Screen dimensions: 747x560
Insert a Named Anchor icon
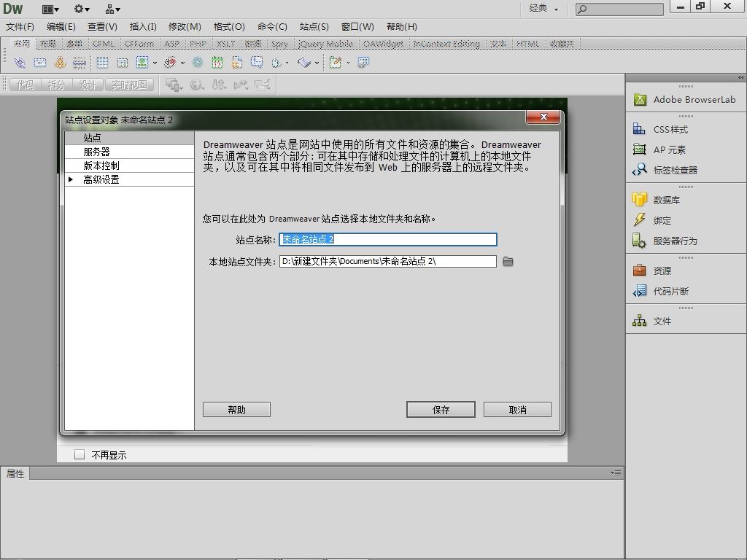coord(60,62)
